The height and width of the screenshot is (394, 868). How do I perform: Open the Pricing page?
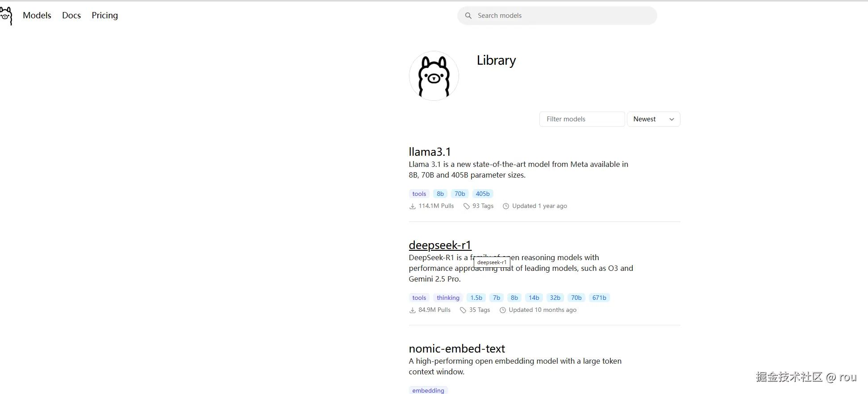pyautogui.click(x=105, y=16)
